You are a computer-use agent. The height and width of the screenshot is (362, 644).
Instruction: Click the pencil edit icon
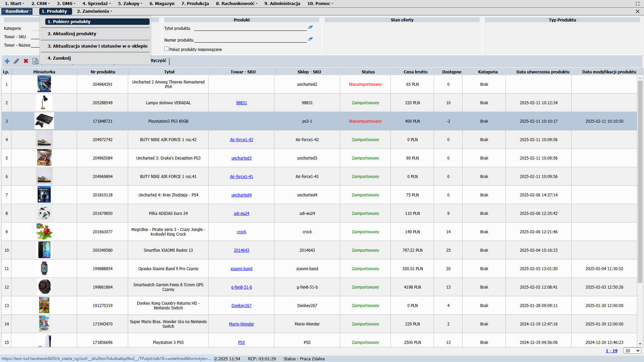pyautogui.click(x=16, y=61)
